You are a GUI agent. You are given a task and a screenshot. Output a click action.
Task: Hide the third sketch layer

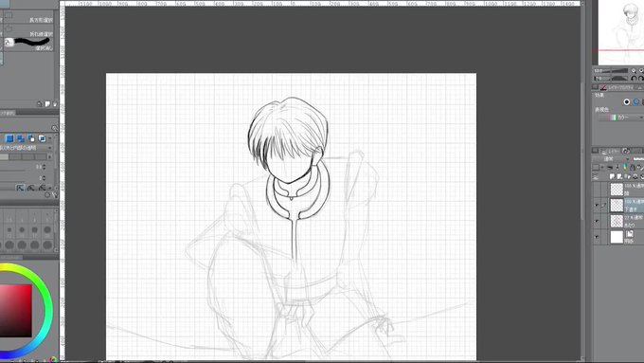click(597, 221)
